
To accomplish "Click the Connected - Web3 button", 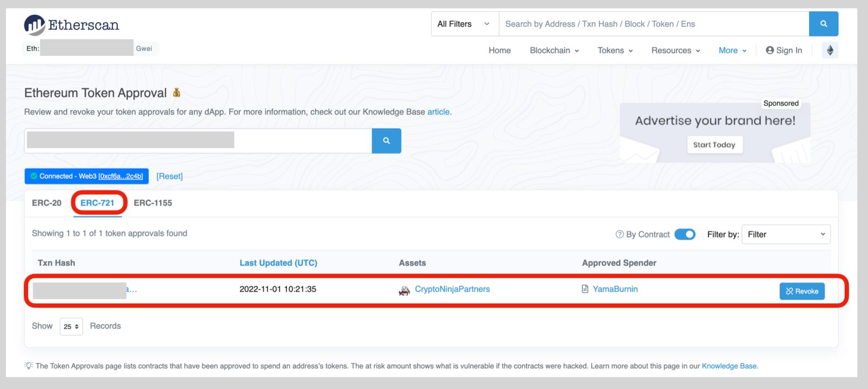I will click(86, 176).
